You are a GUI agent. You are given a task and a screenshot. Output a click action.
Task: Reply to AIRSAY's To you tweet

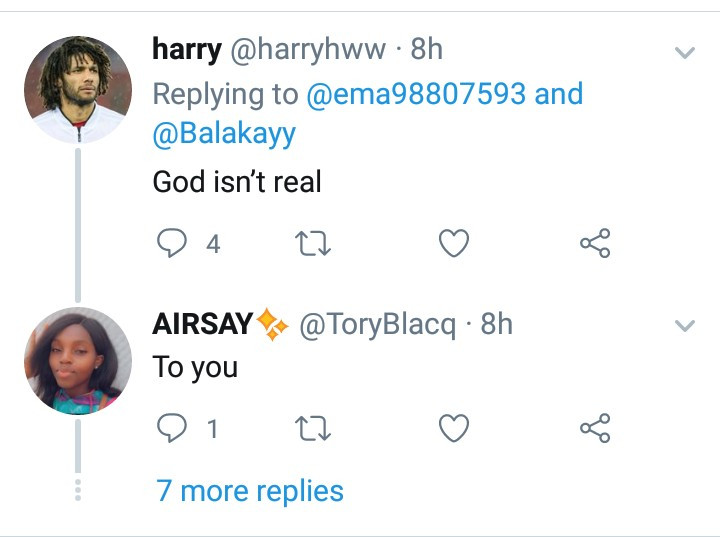coord(172,428)
